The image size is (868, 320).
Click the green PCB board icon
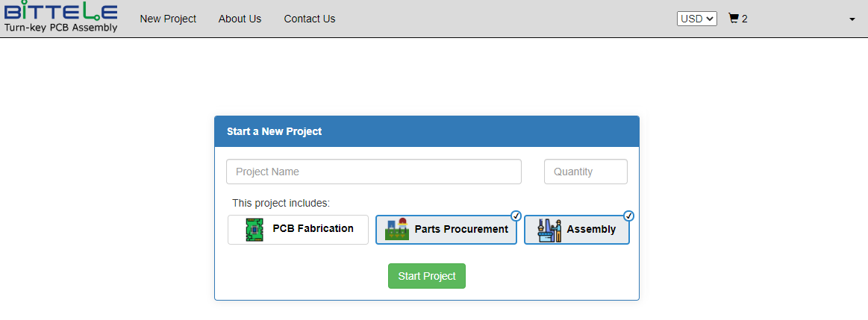point(254,229)
